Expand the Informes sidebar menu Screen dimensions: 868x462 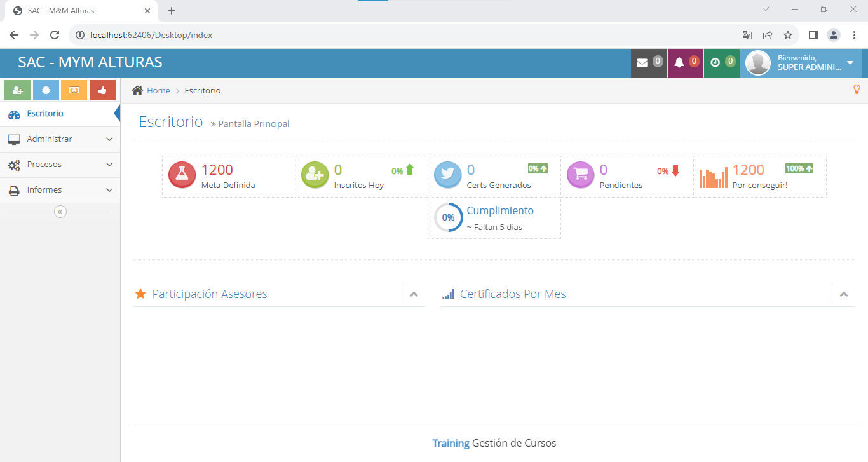point(60,190)
